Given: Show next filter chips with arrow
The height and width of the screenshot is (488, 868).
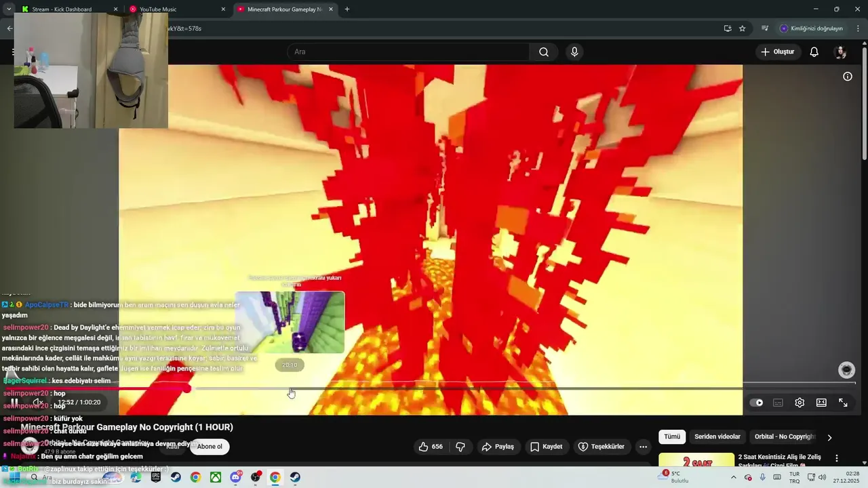Looking at the screenshot, I should [x=829, y=437].
